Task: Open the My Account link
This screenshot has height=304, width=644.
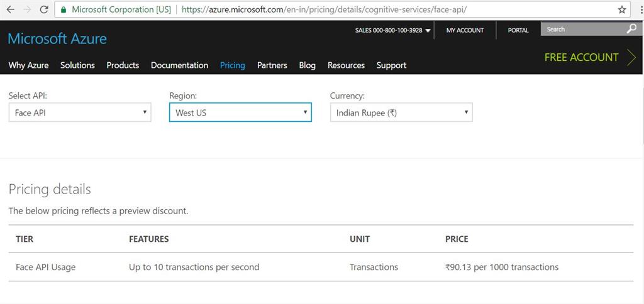Action: click(465, 30)
